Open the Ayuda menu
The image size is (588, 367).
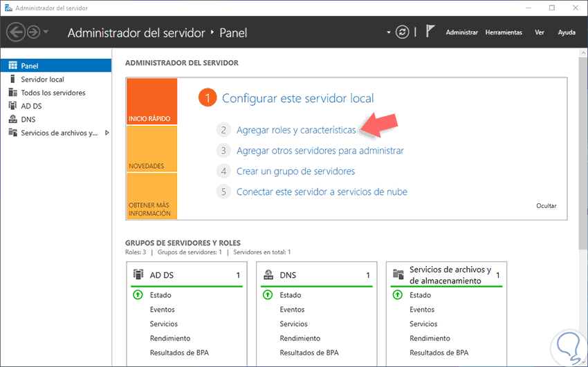coord(567,32)
